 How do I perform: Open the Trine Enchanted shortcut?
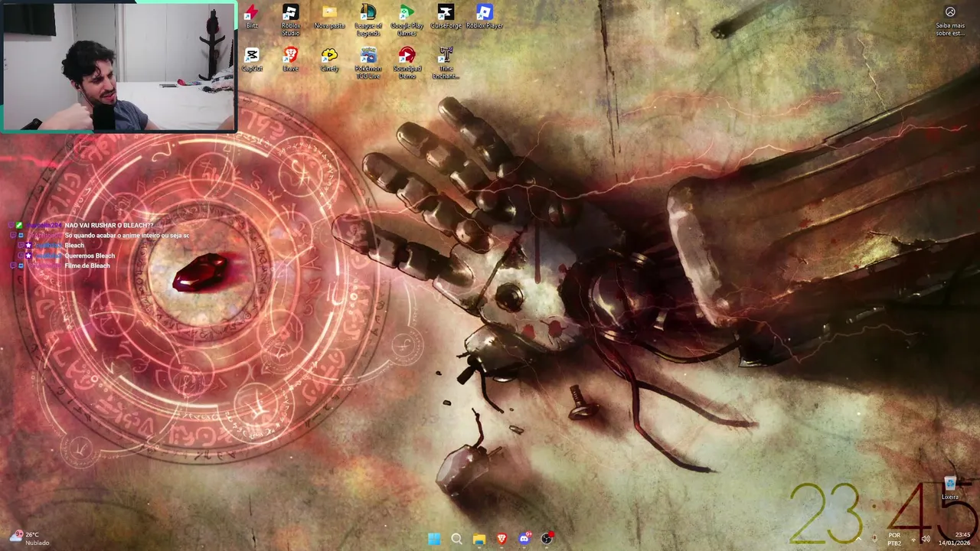446,63
